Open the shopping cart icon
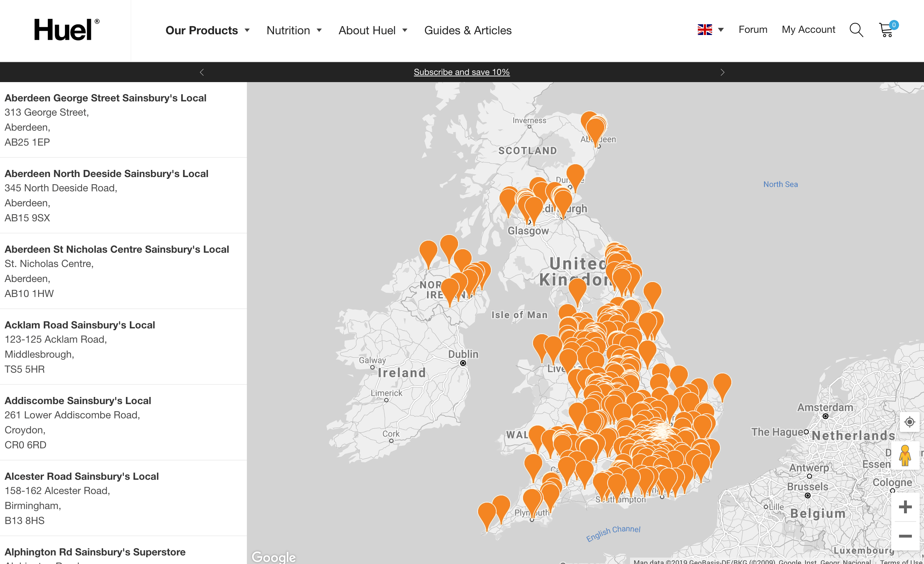924x564 pixels. [888, 29]
